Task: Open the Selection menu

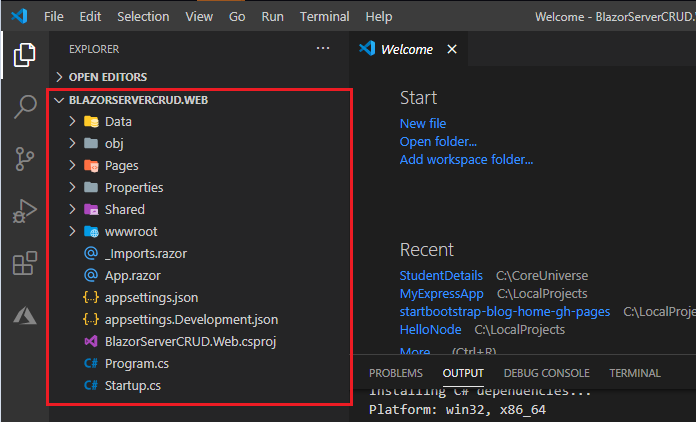Action: tap(143, 17)
